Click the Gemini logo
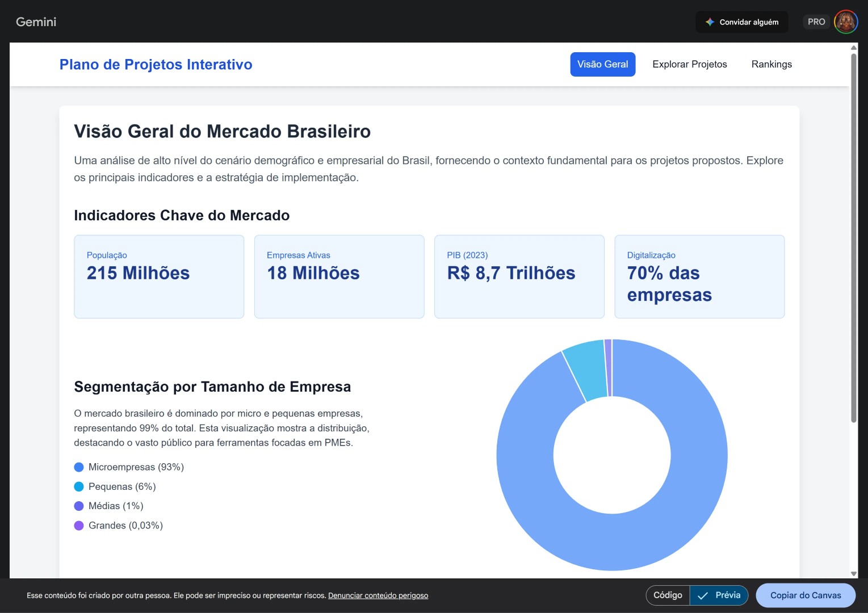The height and width of the screenshot is (613, 868). click(x=36, y=22)
